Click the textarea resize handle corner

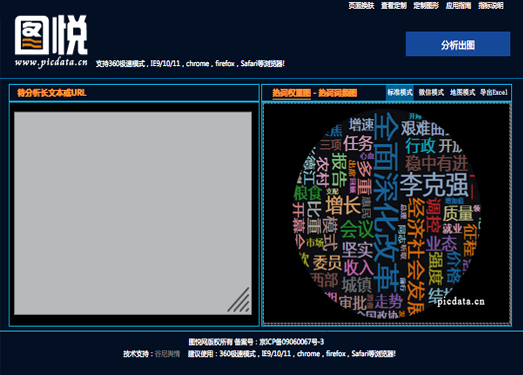click(x=239, y=300)
